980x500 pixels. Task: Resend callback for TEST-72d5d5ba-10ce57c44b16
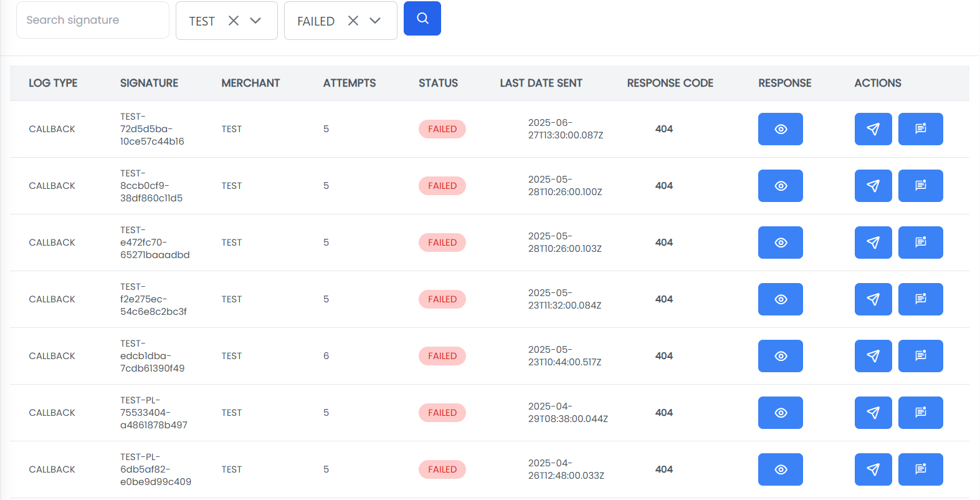(x=873, y=129)
